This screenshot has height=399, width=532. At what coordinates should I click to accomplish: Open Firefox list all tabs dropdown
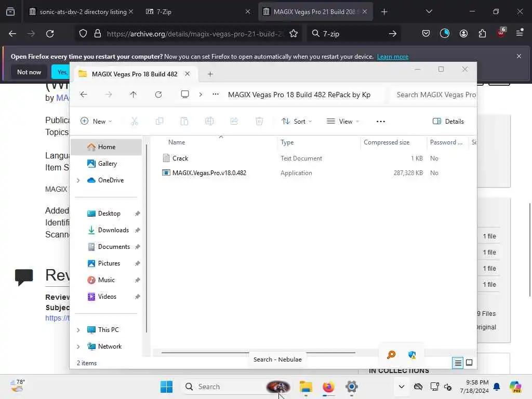[429, 11]
